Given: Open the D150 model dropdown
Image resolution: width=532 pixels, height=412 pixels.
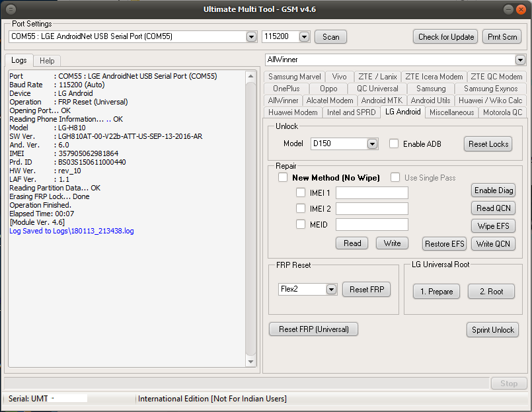Looking at the screenshot, I should pos(372,144).
